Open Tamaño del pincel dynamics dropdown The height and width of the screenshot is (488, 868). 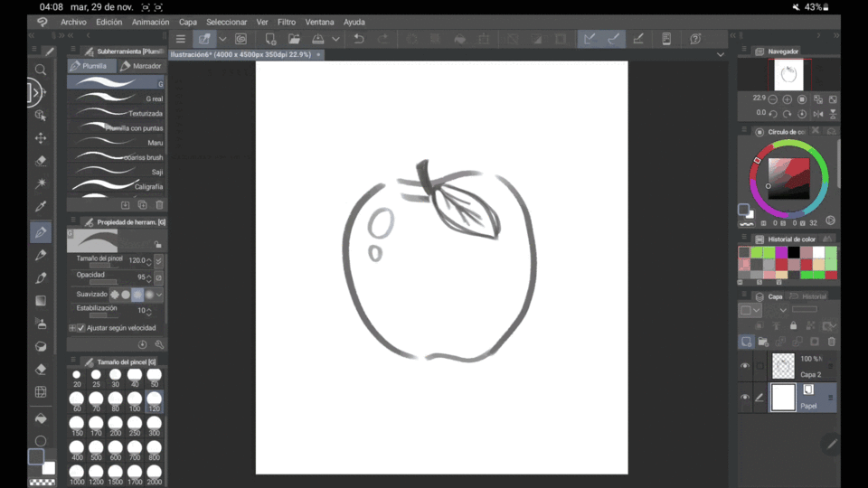pos(159,260)
